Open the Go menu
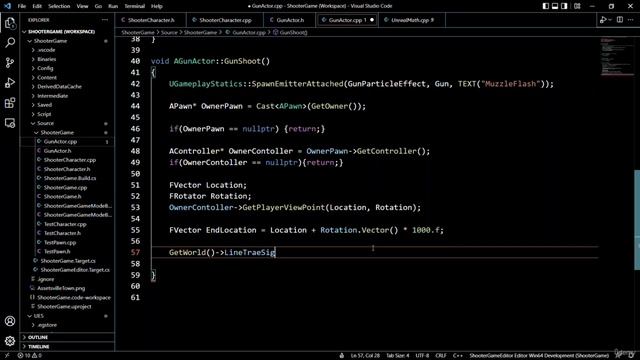Screen dimensions: 640x360 (x=98, y=6)
